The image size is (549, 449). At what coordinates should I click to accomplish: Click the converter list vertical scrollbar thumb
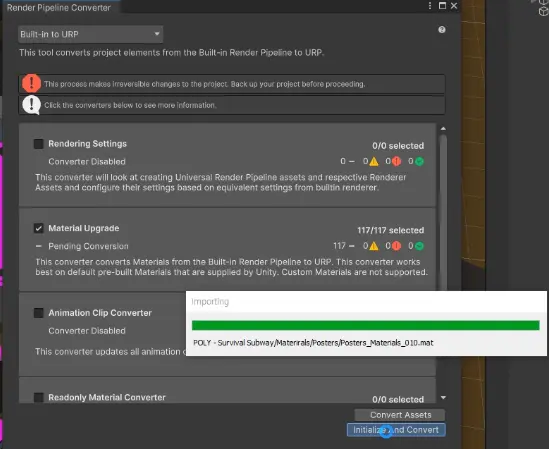(x=443, y=212)
